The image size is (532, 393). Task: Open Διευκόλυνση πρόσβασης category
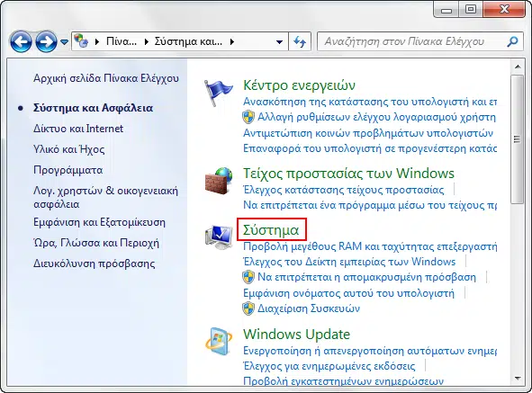(x=94, y=263)
